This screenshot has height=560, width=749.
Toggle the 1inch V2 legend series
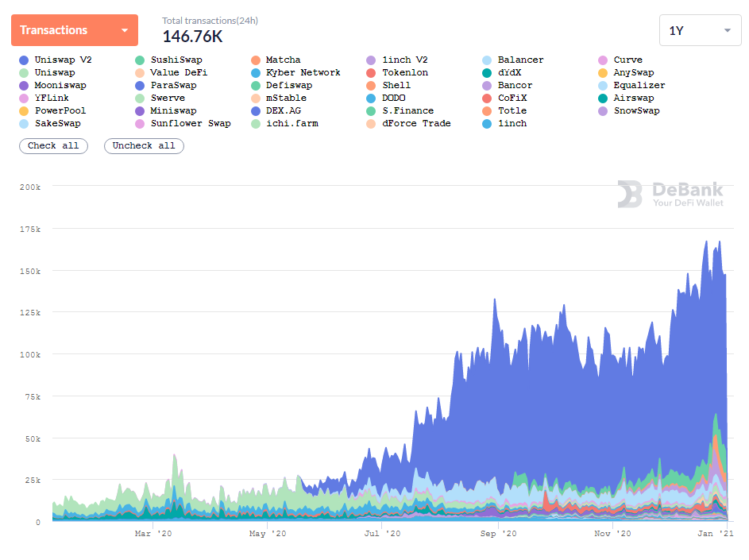(397, 60)
